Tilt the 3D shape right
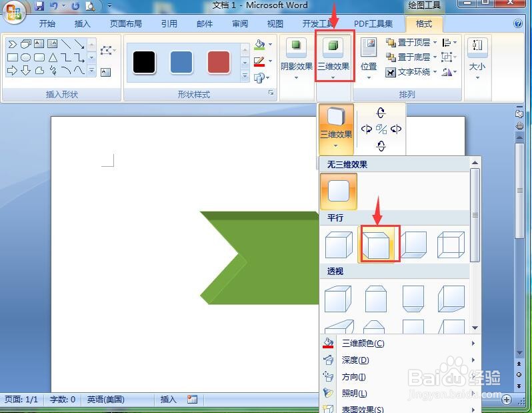 coord(396,129)
